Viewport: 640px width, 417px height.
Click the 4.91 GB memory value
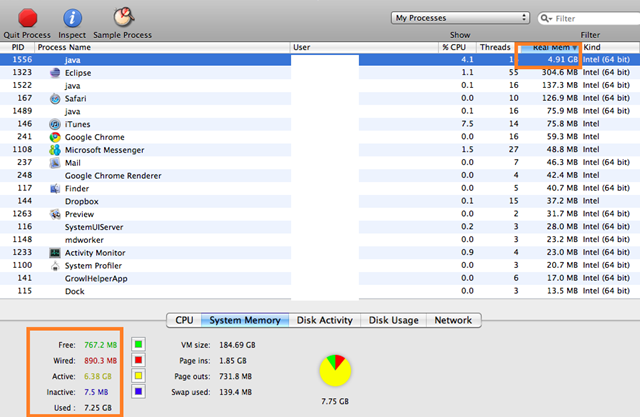pos(562,60)
